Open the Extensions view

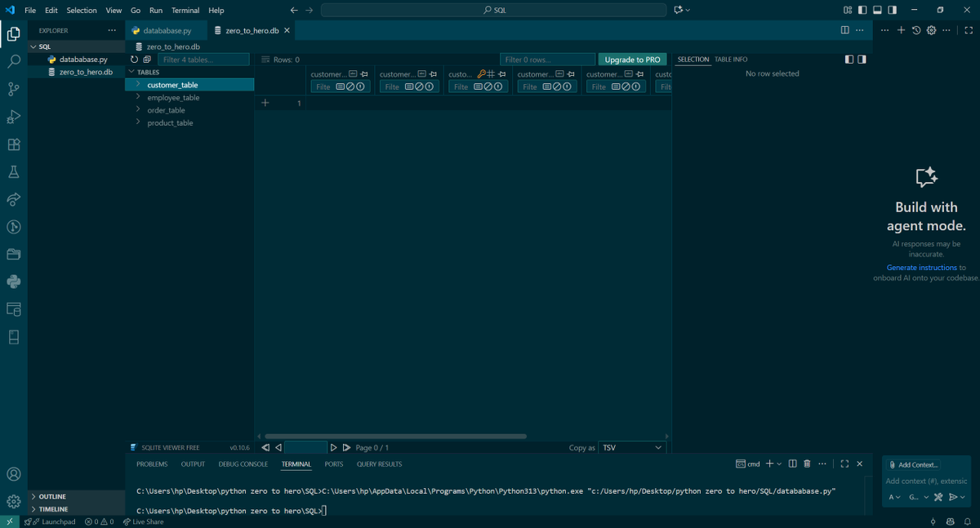14,144
